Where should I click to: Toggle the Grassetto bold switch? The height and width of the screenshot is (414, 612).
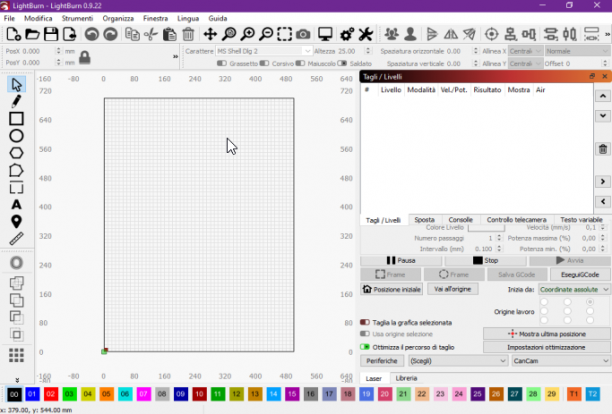(222, 63)
